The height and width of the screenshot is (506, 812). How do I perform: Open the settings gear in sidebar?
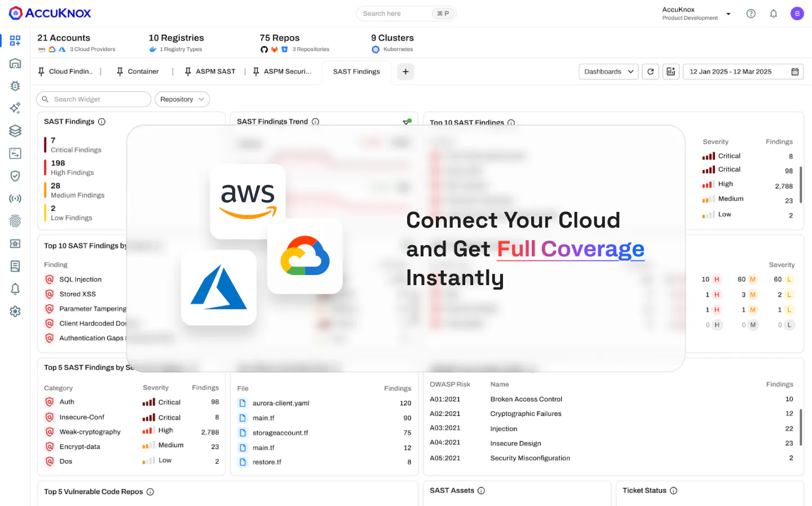pyautogui.click(x=15, y=311)
